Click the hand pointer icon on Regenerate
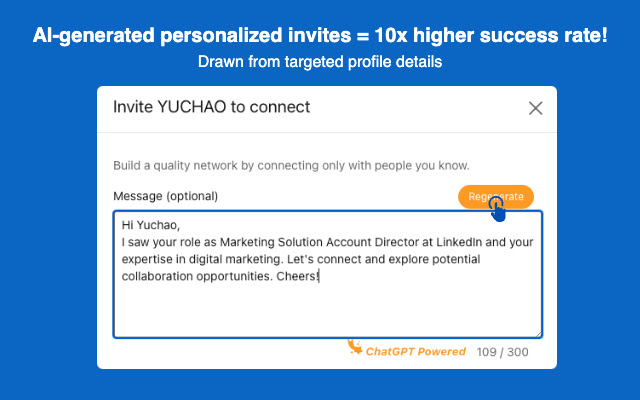Viewport: 640px width, 400px height. [497, 207]
